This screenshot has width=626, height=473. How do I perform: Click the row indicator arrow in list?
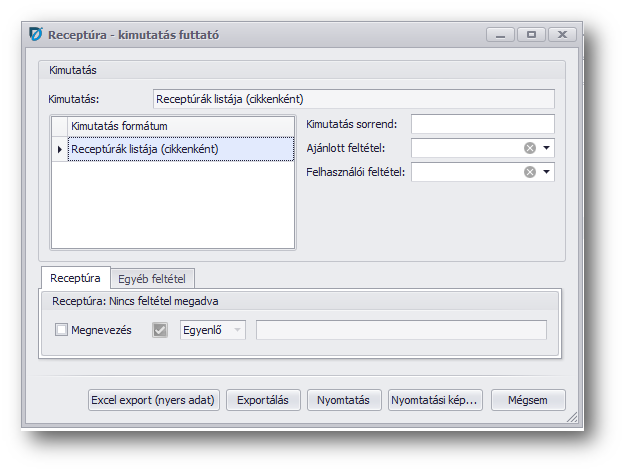pos(59,150)
